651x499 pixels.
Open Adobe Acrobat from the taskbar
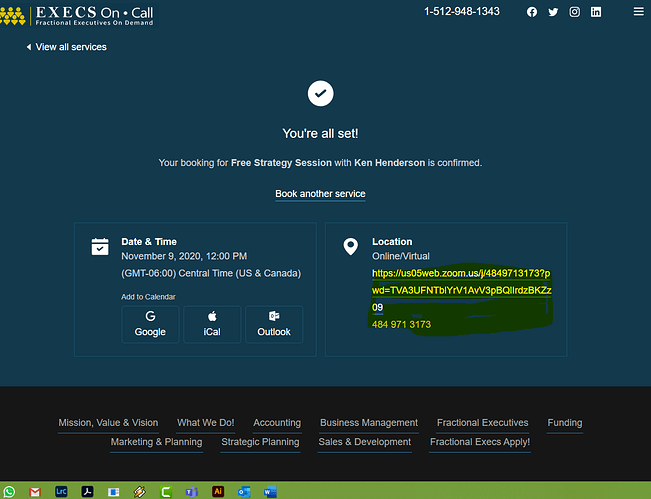click(x=87, y=492)
